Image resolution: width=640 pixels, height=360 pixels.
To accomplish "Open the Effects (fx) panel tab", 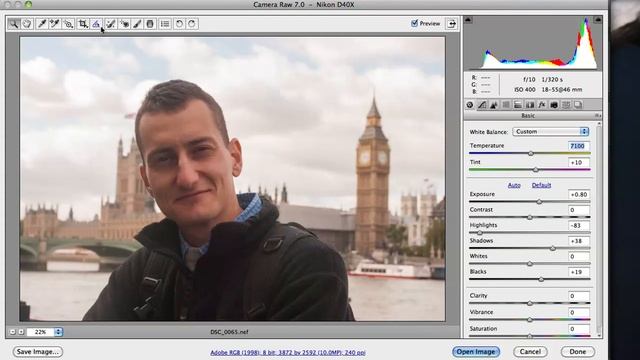I will tap(542, 105).
